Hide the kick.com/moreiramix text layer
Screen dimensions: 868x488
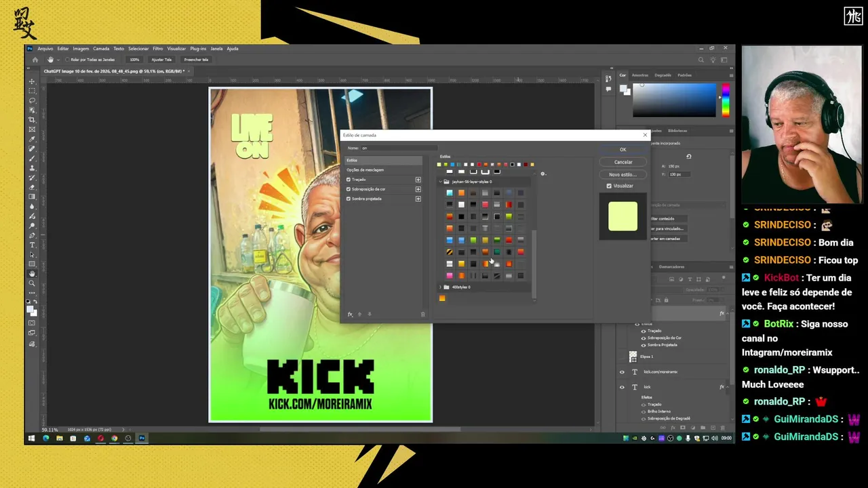622,372
